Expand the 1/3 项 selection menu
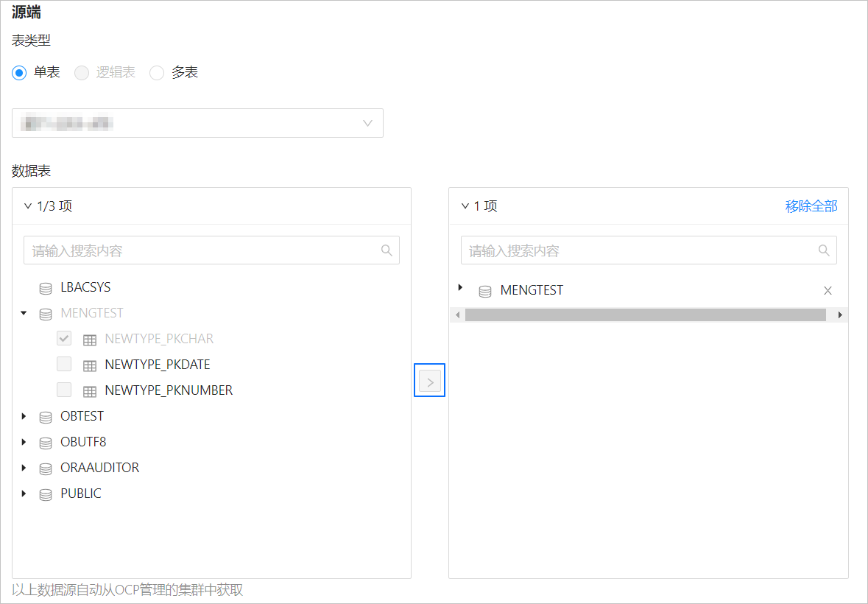This screenshot has width=868, height=604. (28, 206)
